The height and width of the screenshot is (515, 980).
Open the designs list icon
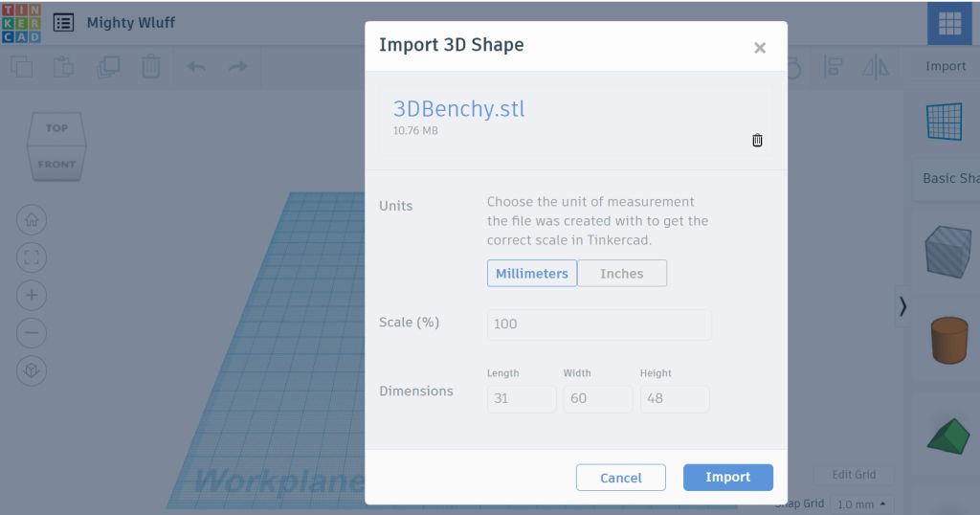click(63, 22)
